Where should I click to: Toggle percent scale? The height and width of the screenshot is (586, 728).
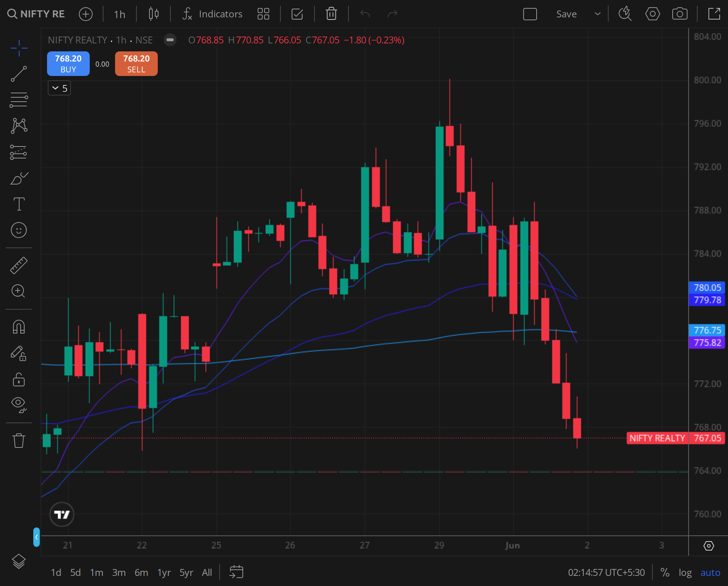pyautogui.click(x=665, y=573)
